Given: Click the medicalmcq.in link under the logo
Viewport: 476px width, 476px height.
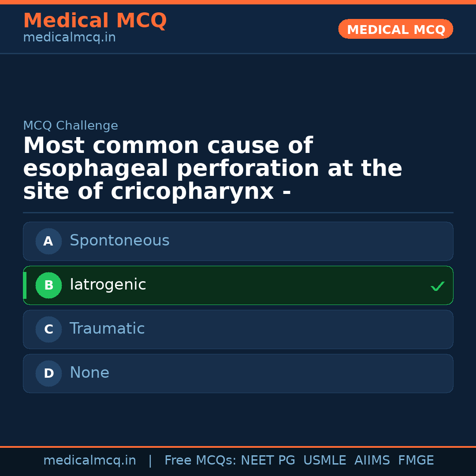Looking at the screenshot, I should pyautogui.click(x=69, y=37).
